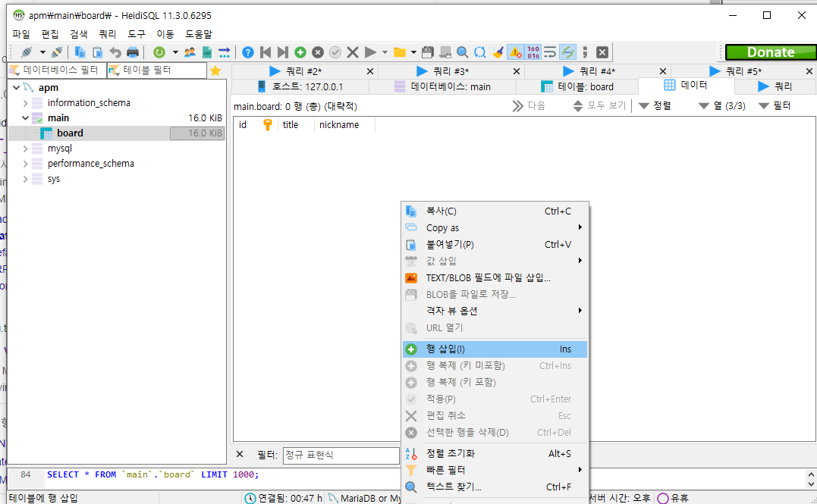Click the yellow folder load SQL icon
Screen dimensions: 817x504
click(400, 52)
